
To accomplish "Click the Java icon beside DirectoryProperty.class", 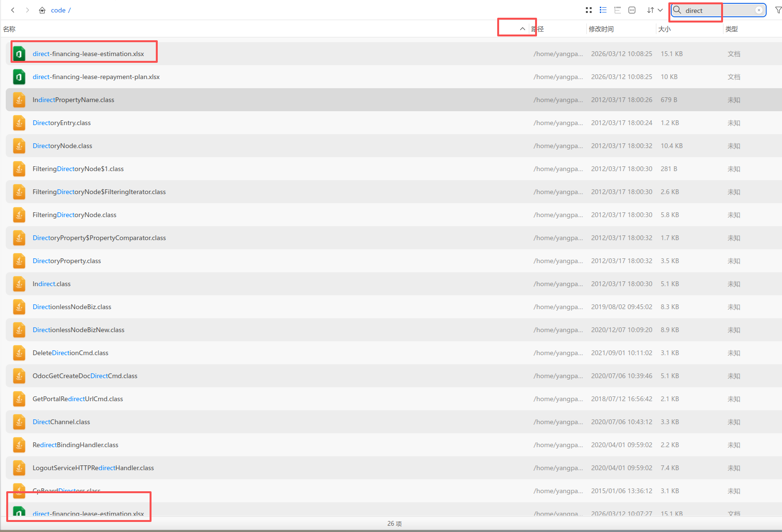I will (x=19, y=261).
